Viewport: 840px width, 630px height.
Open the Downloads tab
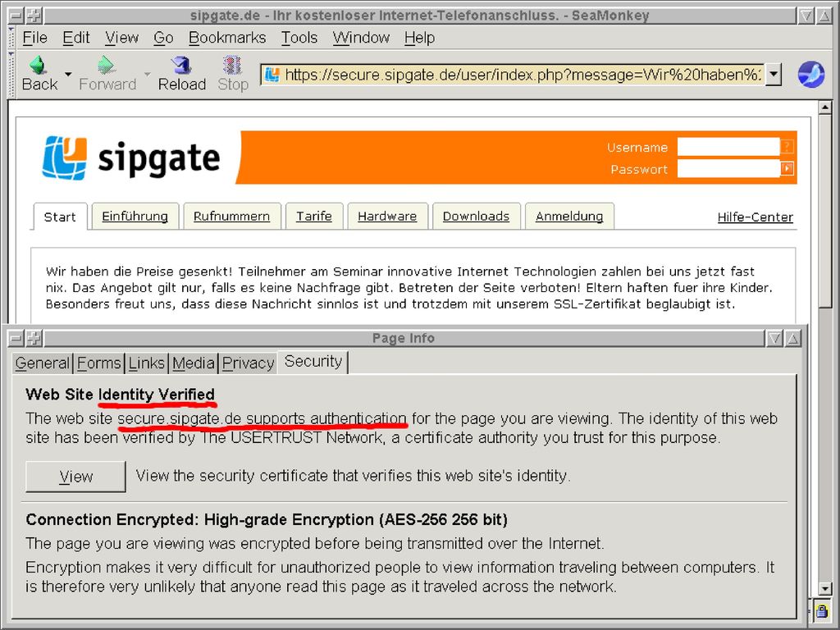476,216
